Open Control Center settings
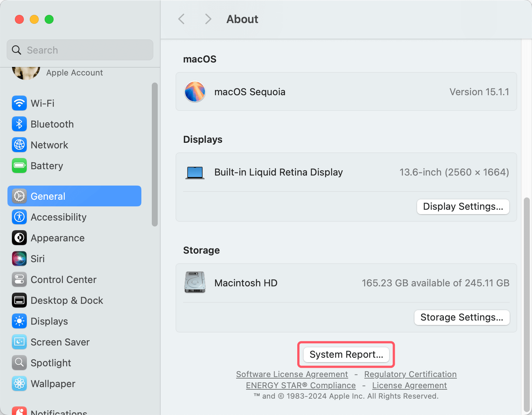This screenshot has width=532, height=415. pos(63,279)
